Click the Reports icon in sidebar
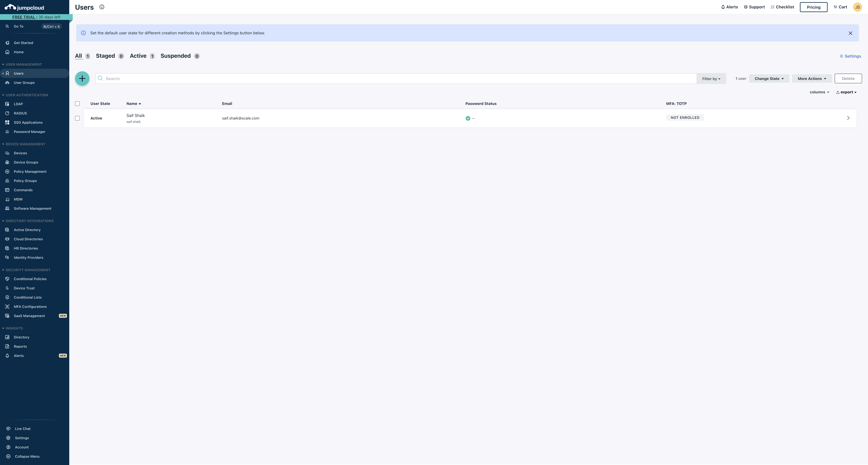This screenshot has height=465, width=868. click(x=7, y=346)
